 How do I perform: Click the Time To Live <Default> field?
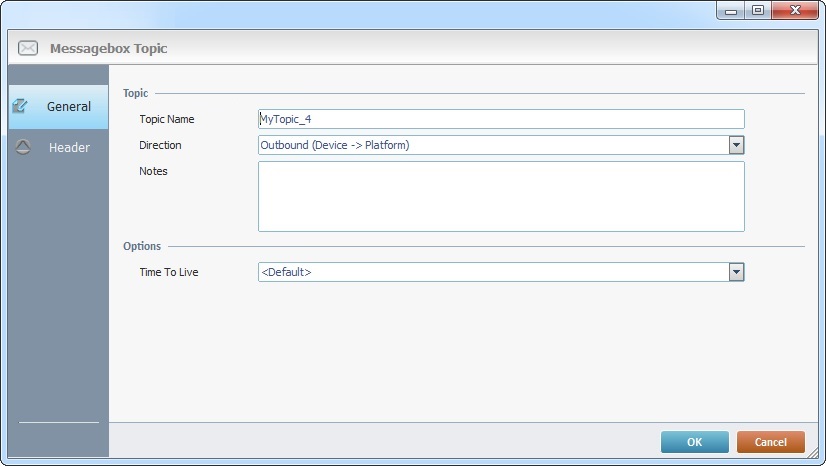pyautogui.click(x=492, y=272)
